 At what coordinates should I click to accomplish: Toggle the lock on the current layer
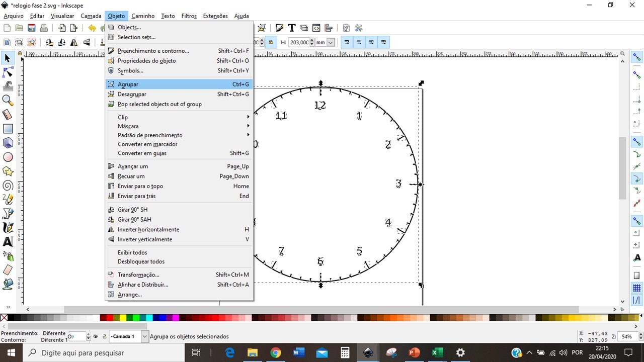(104, 336)
